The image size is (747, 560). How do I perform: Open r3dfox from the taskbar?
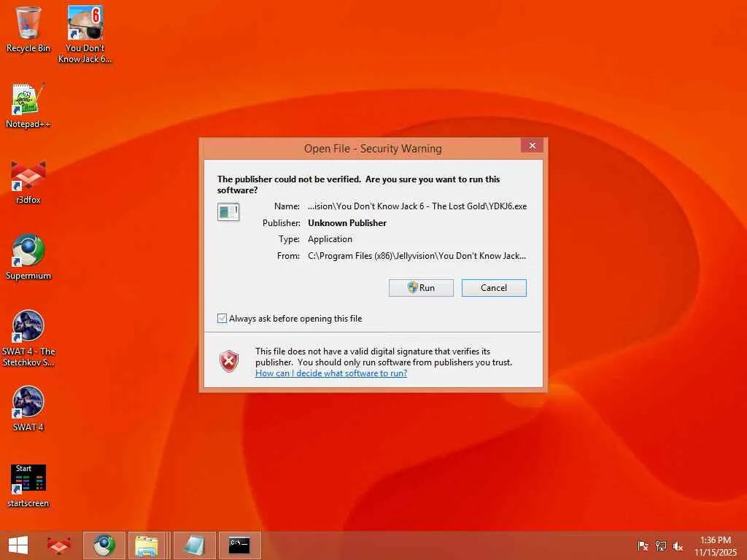pos(58,545)
